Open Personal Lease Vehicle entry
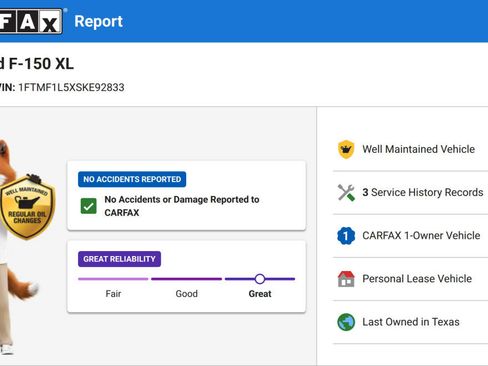488x366 pixels. tap(417, 279)
